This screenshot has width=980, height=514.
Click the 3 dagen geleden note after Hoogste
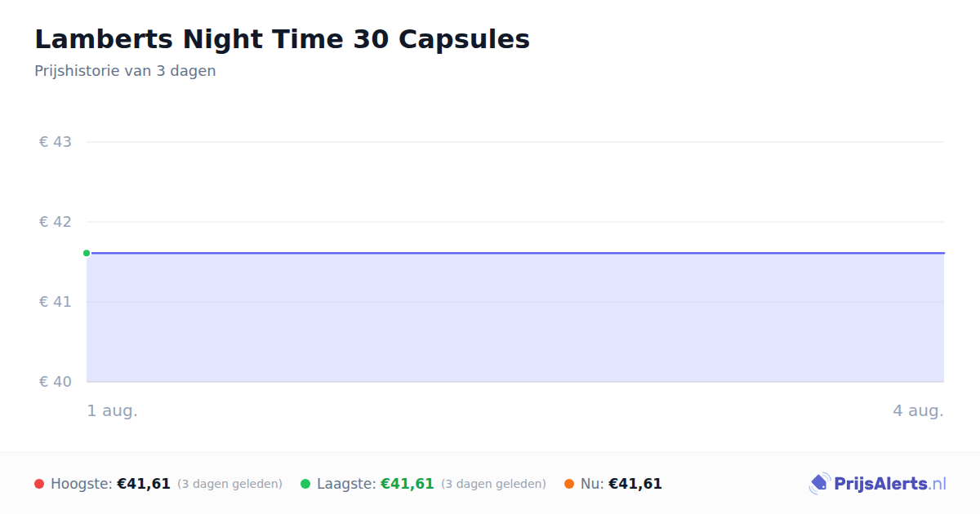229,484
